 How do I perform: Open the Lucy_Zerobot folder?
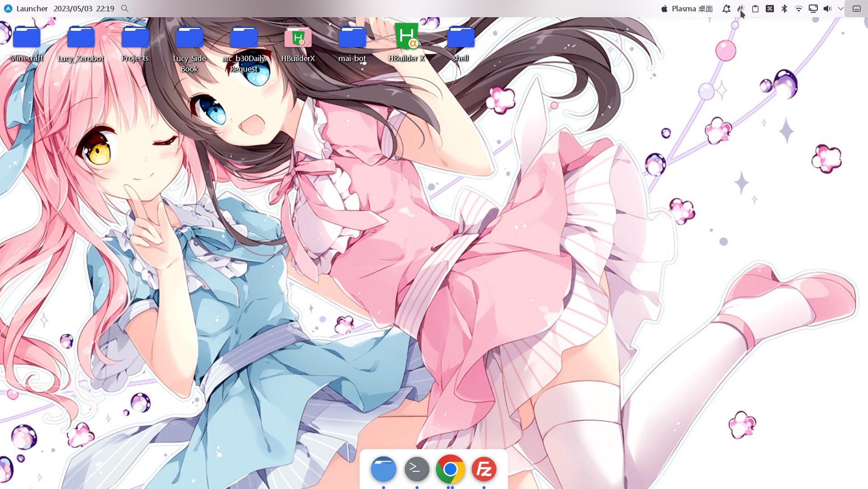81,37
